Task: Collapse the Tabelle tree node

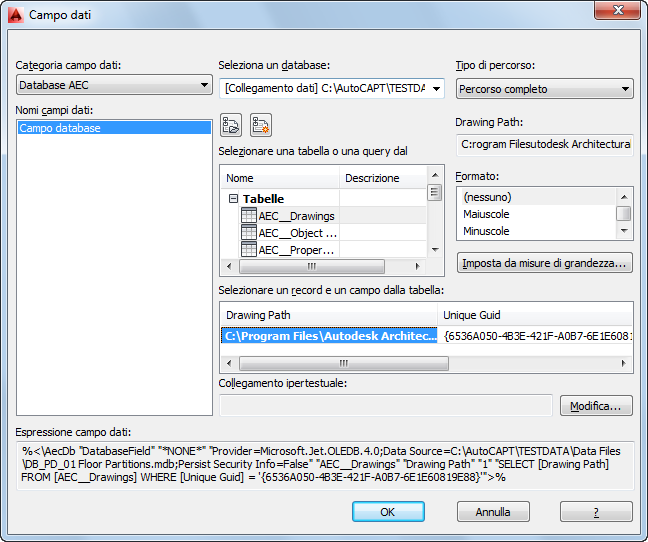Action: (x=233, y=199)
